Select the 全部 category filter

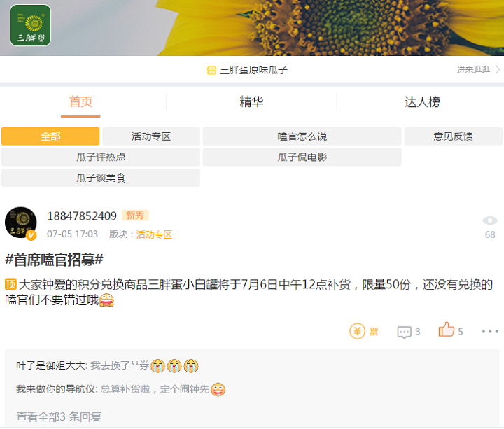tap(50, 136)
